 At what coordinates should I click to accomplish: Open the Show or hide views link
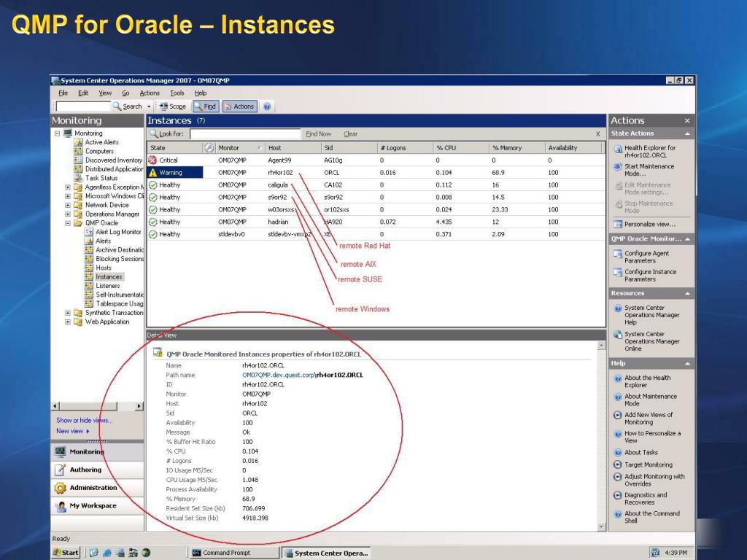(85, 421)
